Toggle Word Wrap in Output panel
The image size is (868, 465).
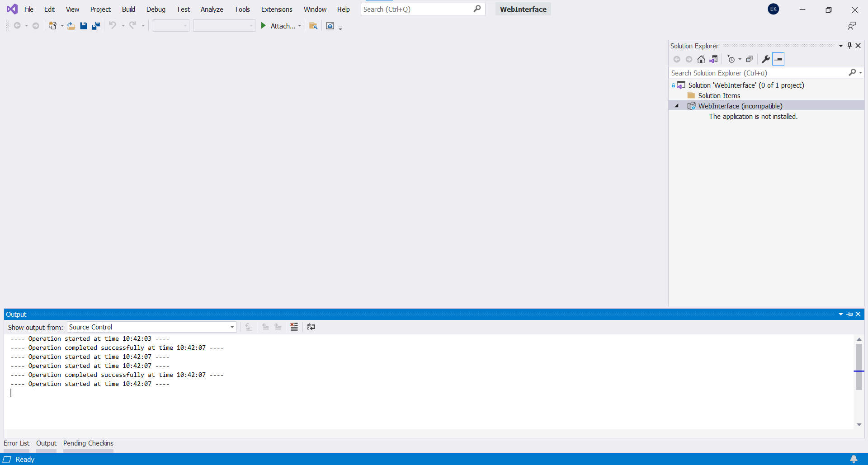pos(311,327)
